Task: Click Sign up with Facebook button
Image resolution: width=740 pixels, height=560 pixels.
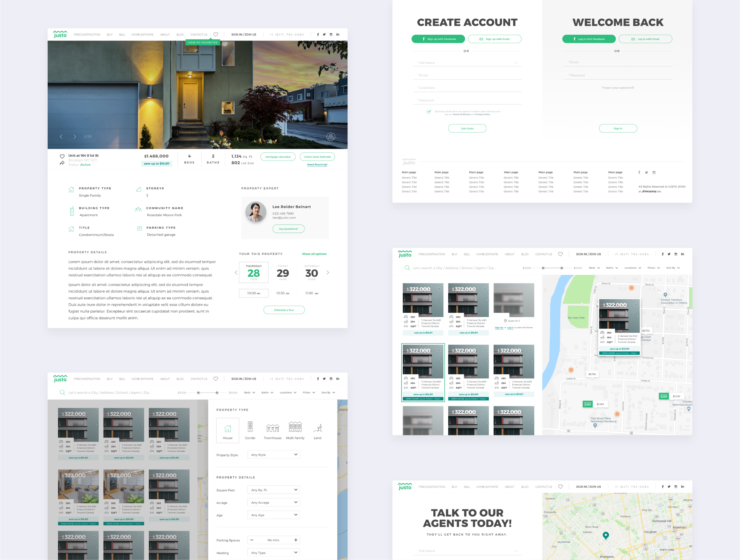Action: pyautogui.click(x=438, y=39)
